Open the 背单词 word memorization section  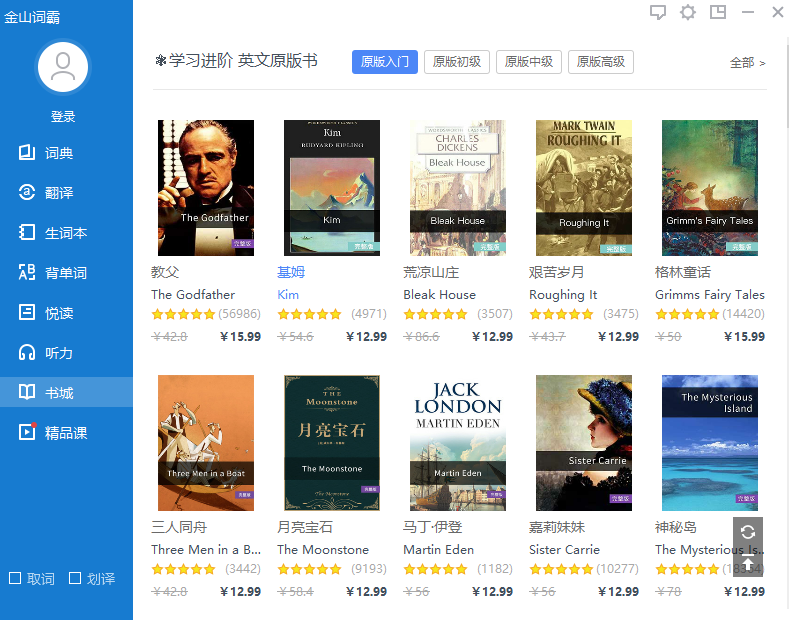(x=65, y=273)
